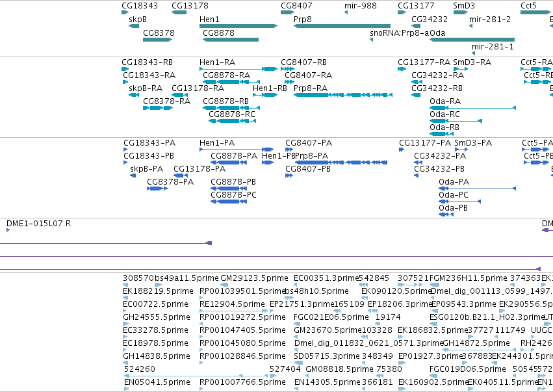Select the Oda-PB protein glyph
This screenshot has height=392, width=553.
pos(446,215)
